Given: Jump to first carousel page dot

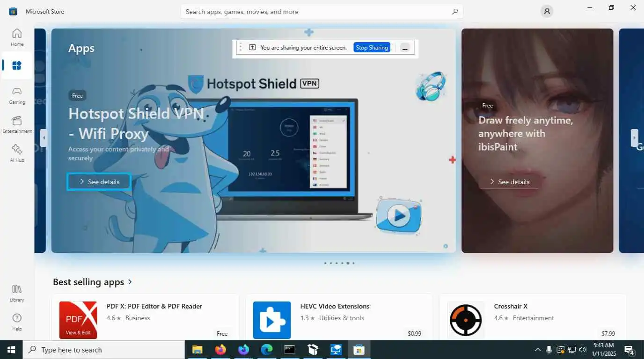Looking at the screenshot, I should 325,263.
